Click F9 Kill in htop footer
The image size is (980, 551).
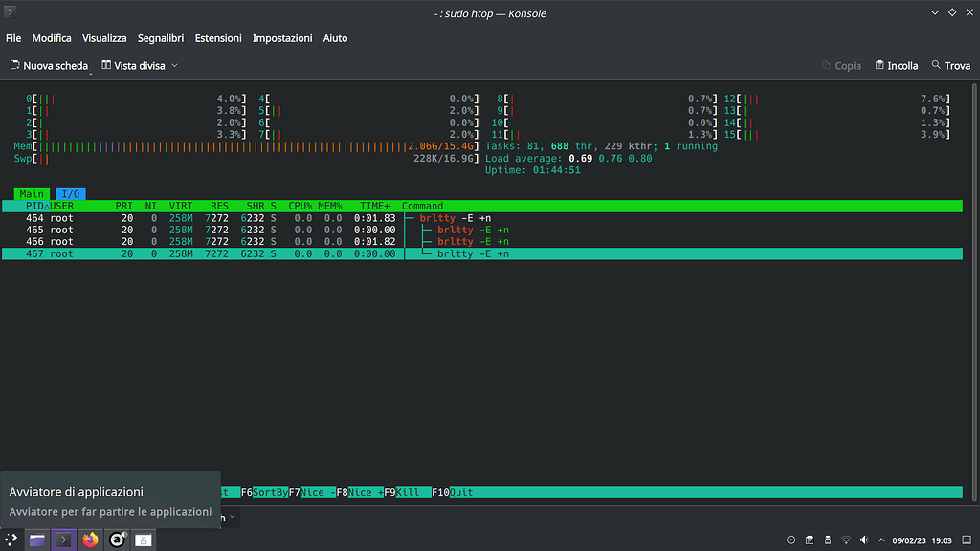point(408,493)
